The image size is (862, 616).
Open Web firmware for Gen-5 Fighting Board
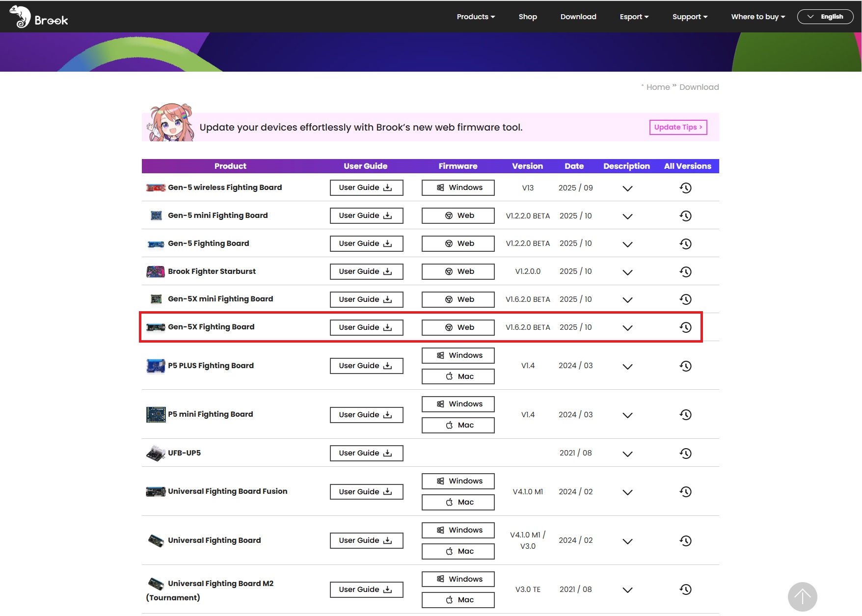pyautogui.click(x=458, y=243)
